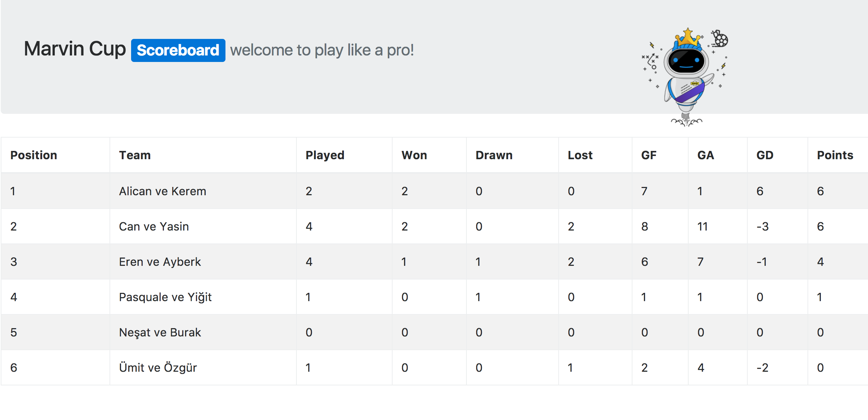
Task: Click the Points column header
Action: click(x=835, y=155)
